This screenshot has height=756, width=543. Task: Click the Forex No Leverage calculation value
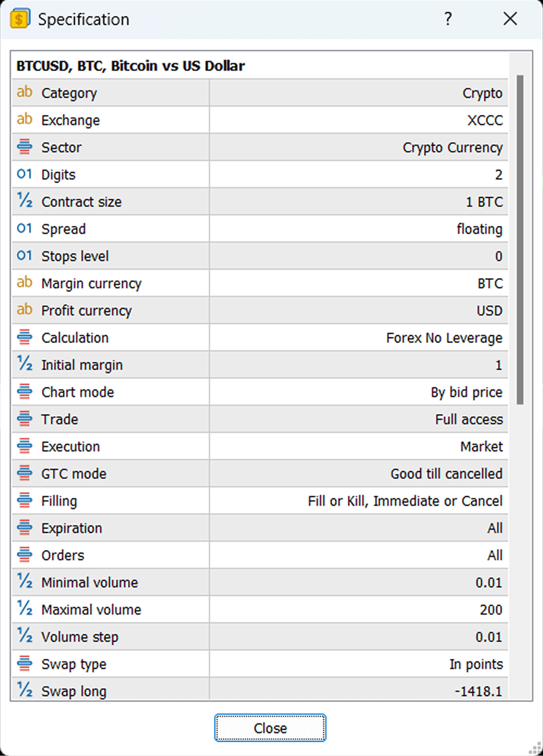click(444, 338)
